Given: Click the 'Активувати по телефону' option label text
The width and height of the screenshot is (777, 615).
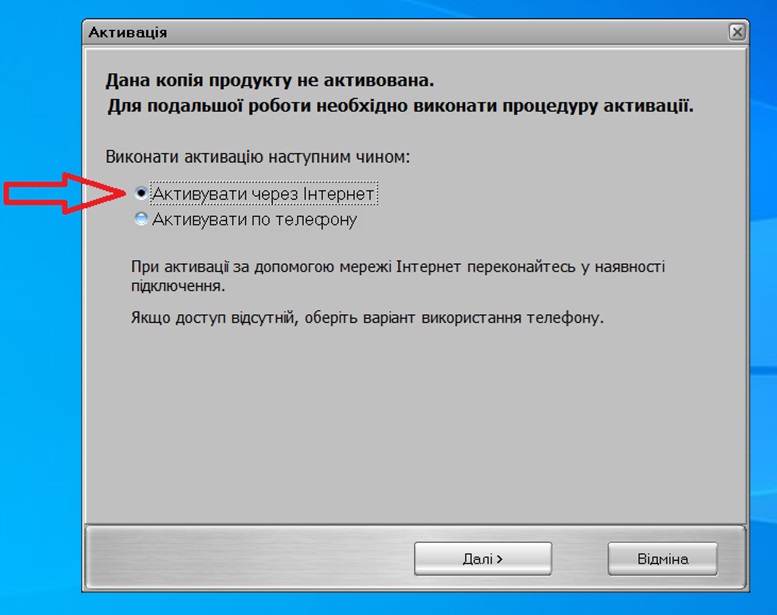Looking at the screenshot, I should (x=254, y=219).
